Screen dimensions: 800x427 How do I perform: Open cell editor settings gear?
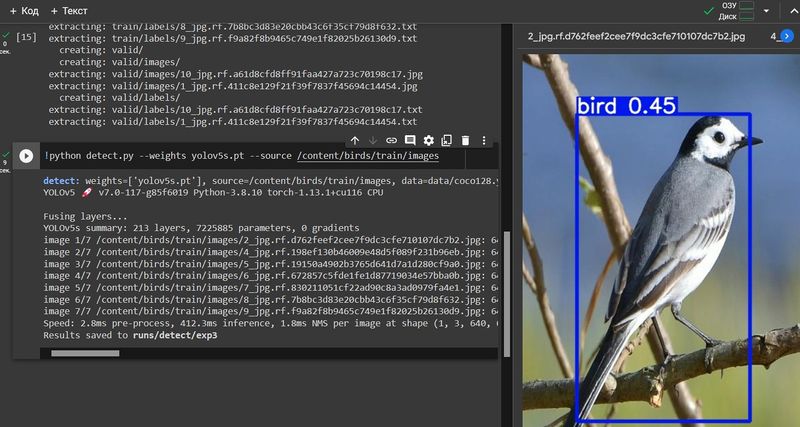pyautogui.click(x=429, y=141)
